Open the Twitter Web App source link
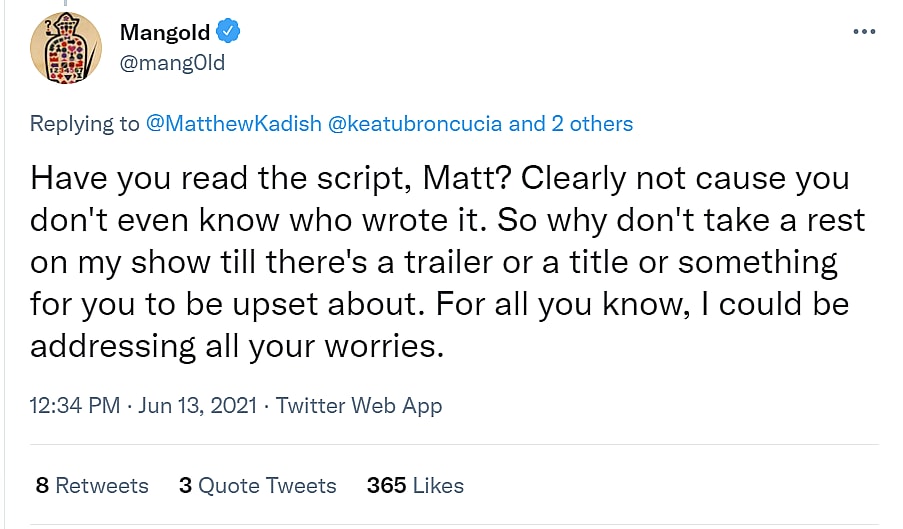 pos(359,405)
